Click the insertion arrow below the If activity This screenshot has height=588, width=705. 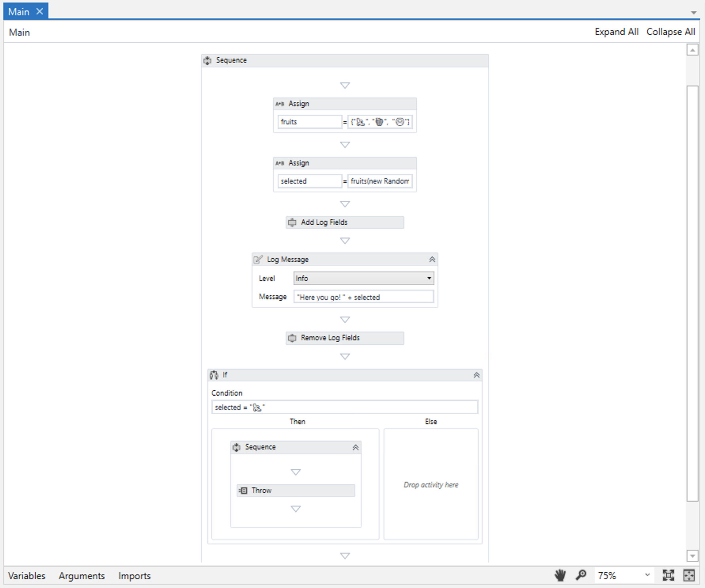tap(345, 556)
